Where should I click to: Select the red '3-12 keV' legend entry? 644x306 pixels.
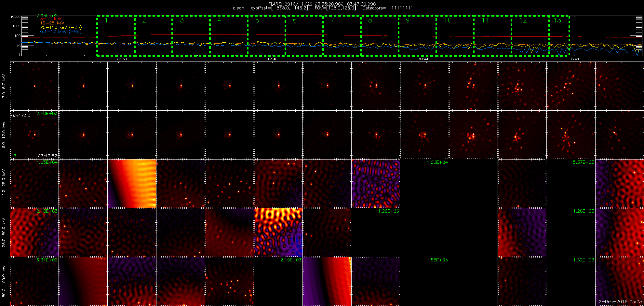point(51,19)
